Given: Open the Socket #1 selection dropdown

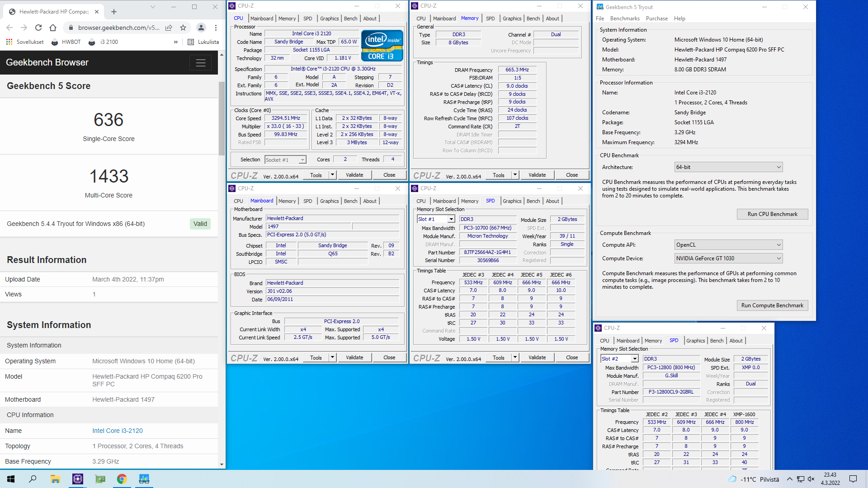Looking at the screenshot, I should click(x=285, y=160).
